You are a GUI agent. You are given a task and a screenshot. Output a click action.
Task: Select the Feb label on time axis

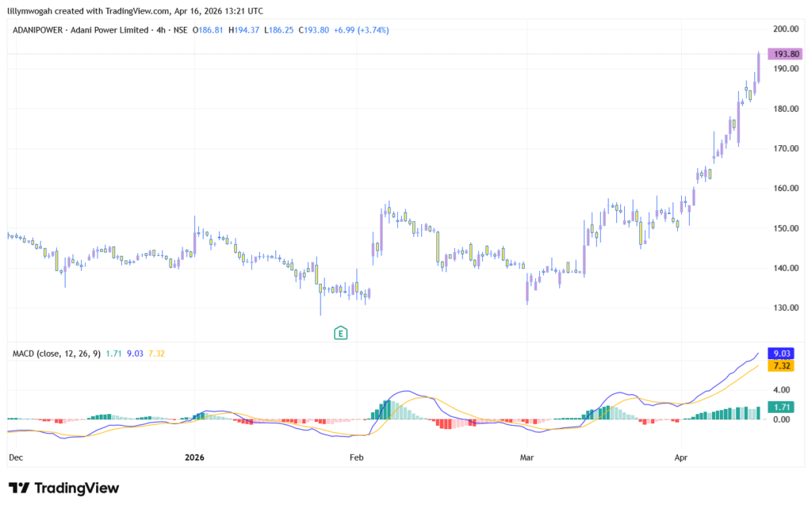tap(357, 457)
